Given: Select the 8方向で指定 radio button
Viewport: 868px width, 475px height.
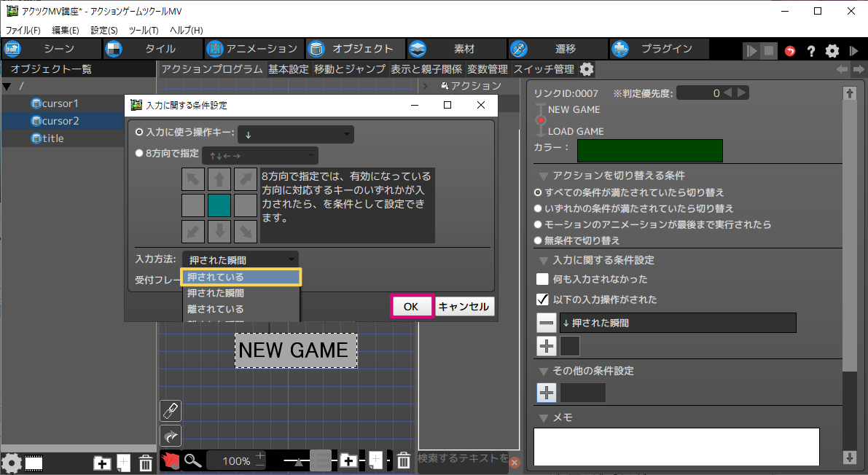Looking at the screenshot, I should point(139,154).
